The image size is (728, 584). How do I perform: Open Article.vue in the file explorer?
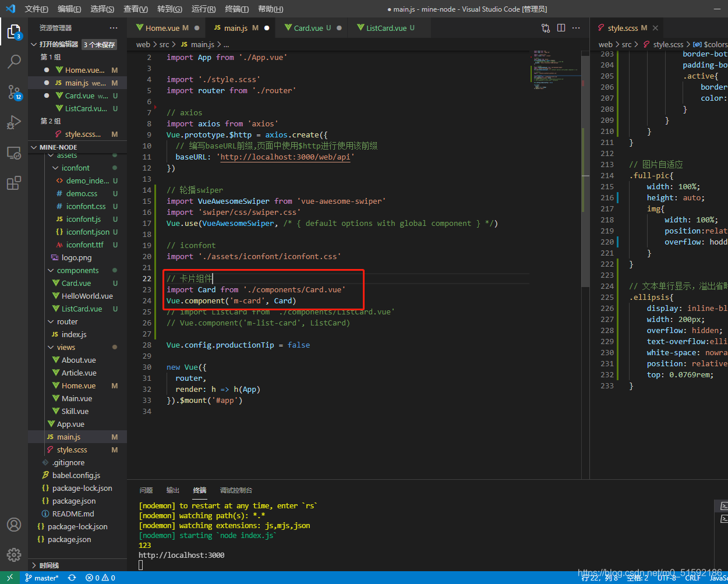tap(79, 373)
